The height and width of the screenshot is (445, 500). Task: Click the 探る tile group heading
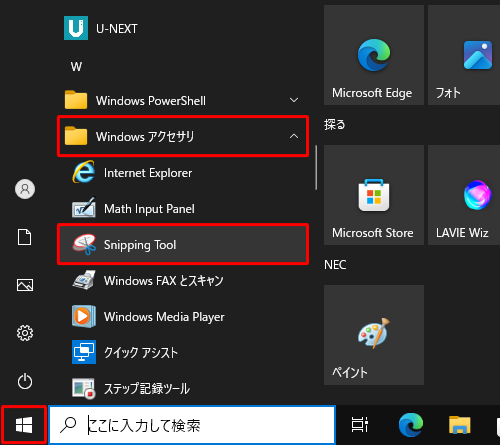point(335,125)
